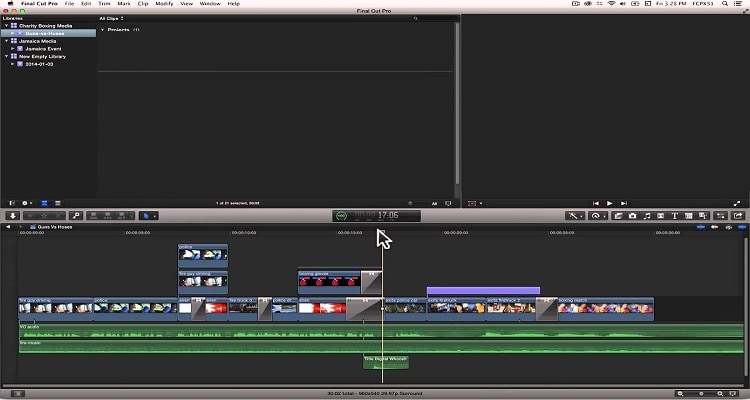Open the Trim menu
The width and height of the screenshot is (750, 400).
(104, 3)
